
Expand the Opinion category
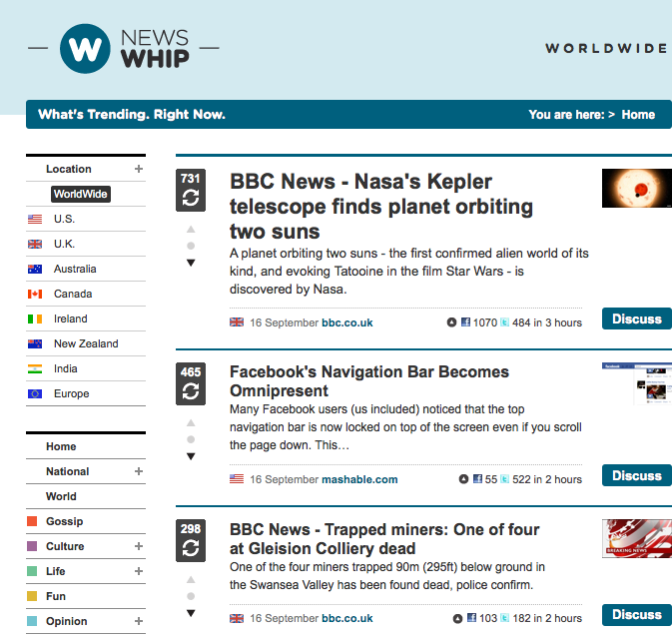(x=139, y=621)
